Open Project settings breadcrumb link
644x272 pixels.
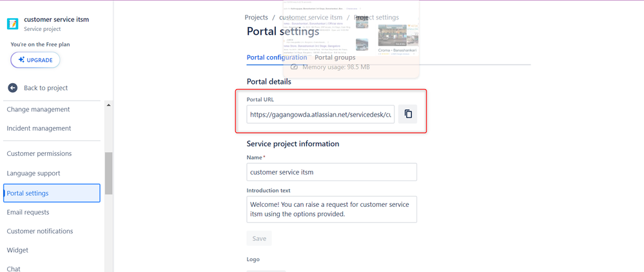coord(376,17)
